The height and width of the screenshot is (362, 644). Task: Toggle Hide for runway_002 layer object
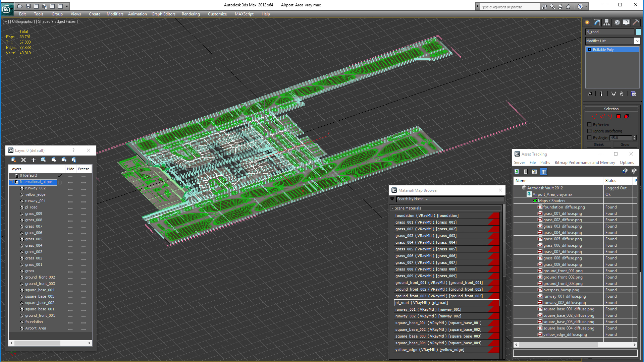tap(70, 189)
